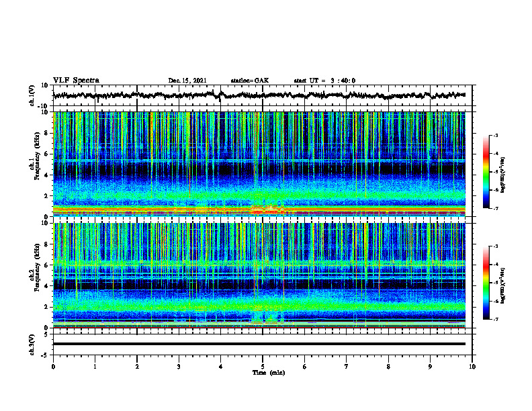
Task: Click time axis tick label "7"
Action: tap(347, 367)
